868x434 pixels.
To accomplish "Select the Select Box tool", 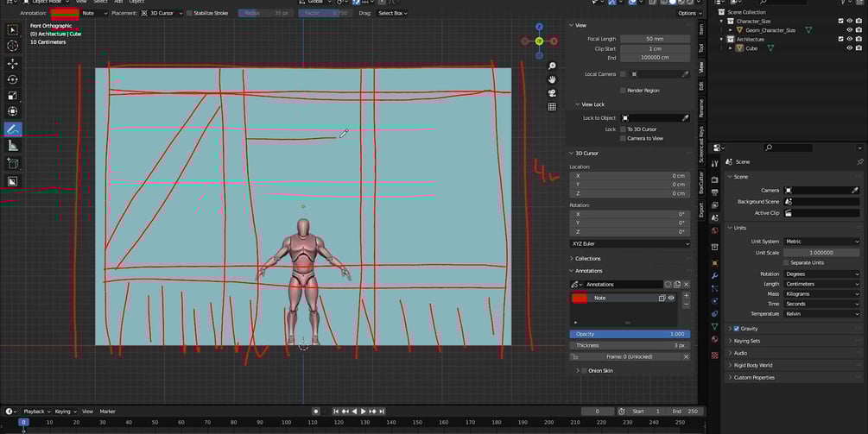I will pos(13,29).
